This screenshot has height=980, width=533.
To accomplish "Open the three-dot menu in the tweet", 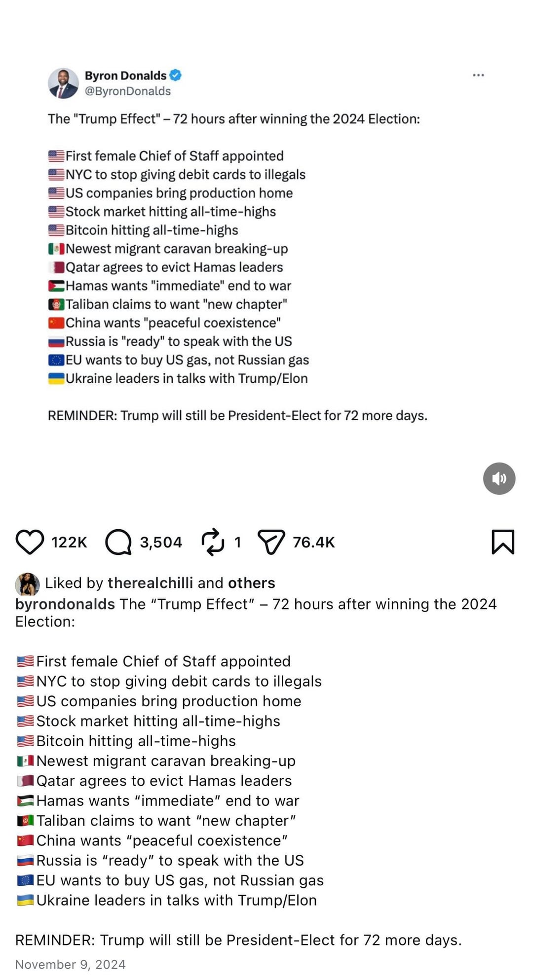I will pos(478,75).
